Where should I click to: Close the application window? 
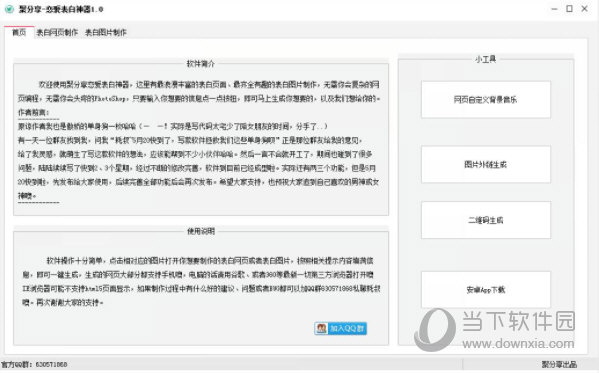[584, 9]
